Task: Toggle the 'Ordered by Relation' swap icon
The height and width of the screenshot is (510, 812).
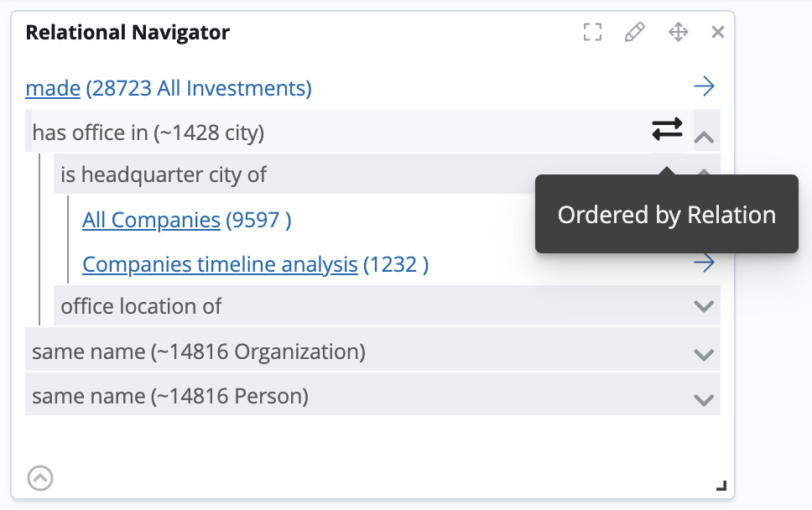Action: 667,130
